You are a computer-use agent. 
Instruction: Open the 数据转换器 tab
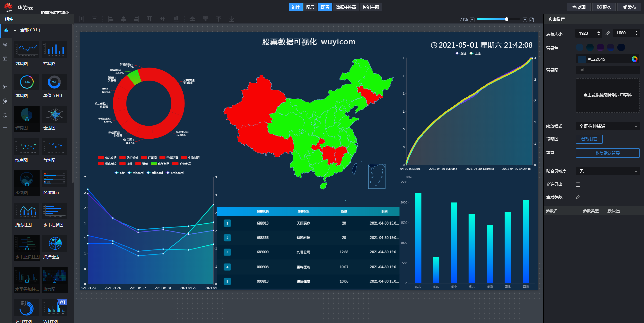click(x=346, y=7)
